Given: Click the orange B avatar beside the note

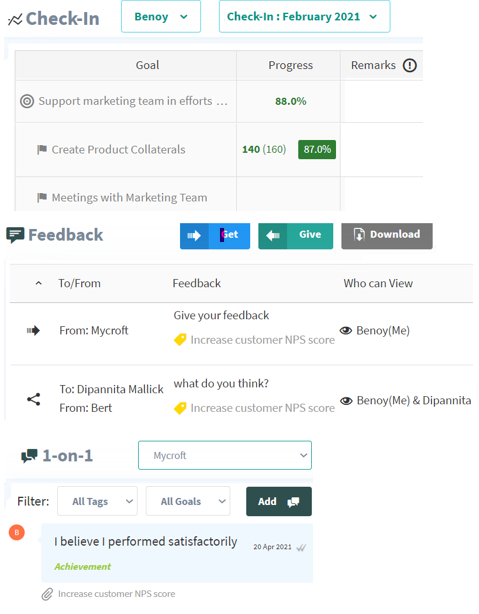Looking at the screenshot, I should coord(17,532).
